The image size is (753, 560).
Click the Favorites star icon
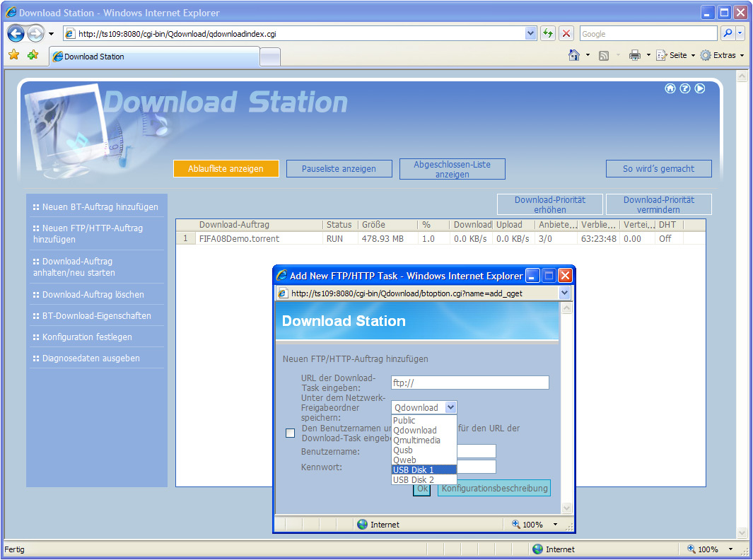click(14, 55)
